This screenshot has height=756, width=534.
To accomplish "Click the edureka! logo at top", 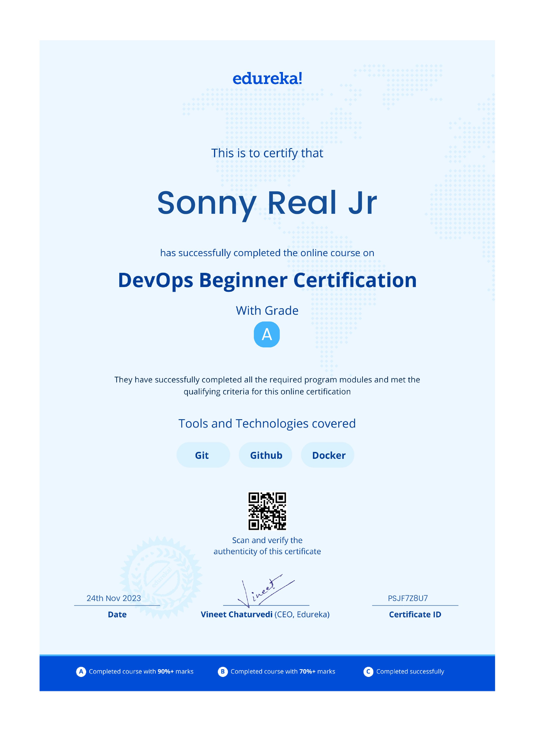I will point(267,79).
